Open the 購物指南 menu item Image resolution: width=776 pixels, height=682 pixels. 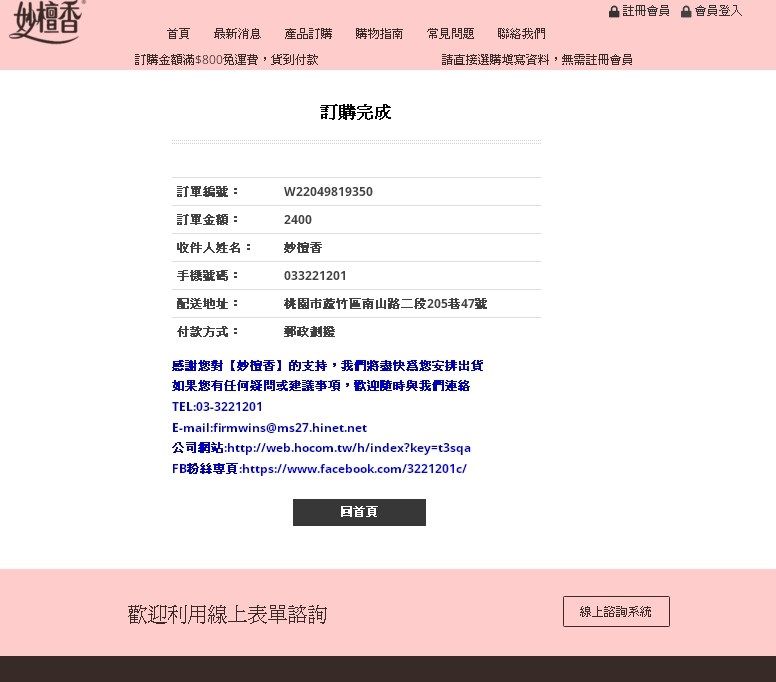(x=379, y=34)
